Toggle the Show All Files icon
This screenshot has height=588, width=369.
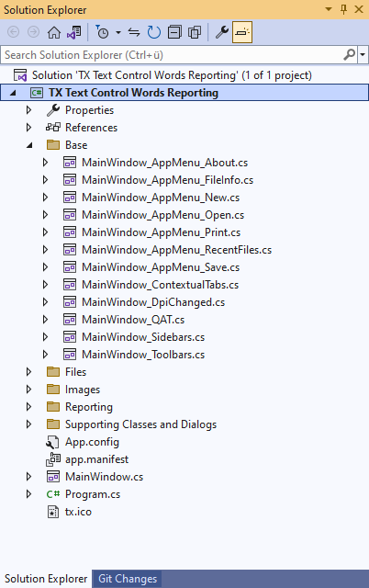tap(195, 32)
